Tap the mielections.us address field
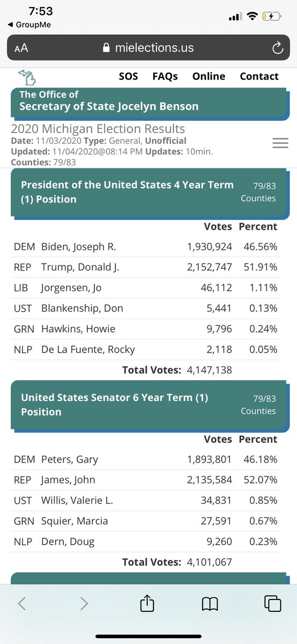 pos(148,48)
